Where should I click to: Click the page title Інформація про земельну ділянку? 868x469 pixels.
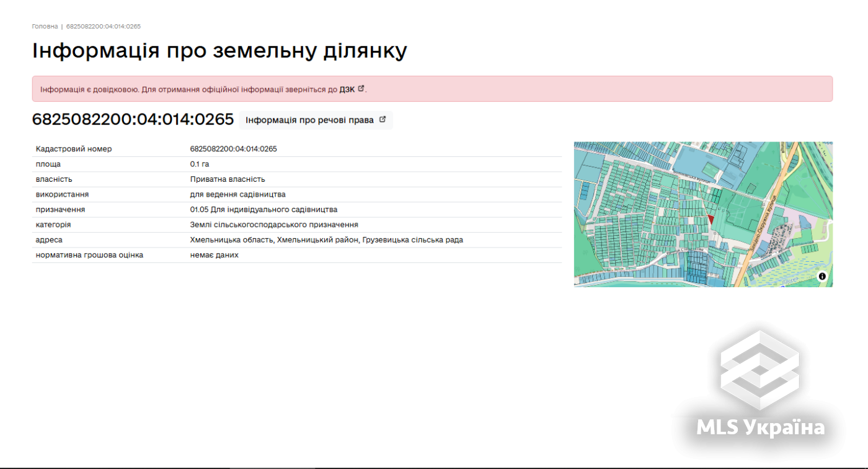pos(219,51)
